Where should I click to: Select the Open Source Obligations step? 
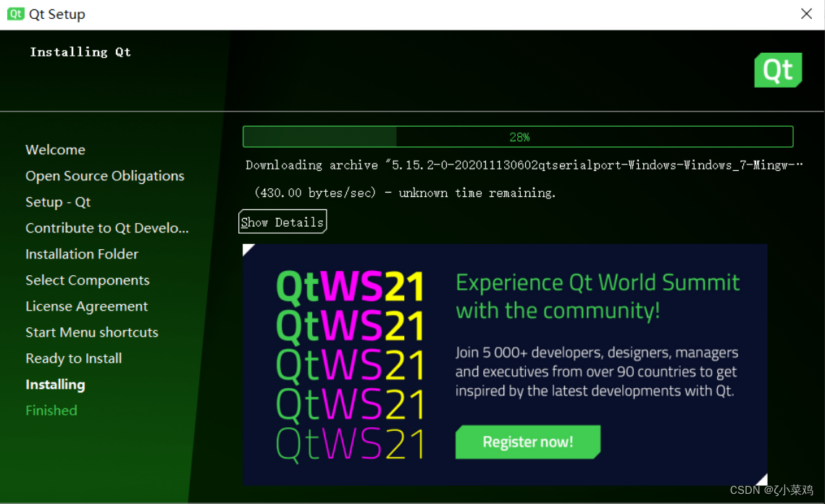[x=105, y=176]
